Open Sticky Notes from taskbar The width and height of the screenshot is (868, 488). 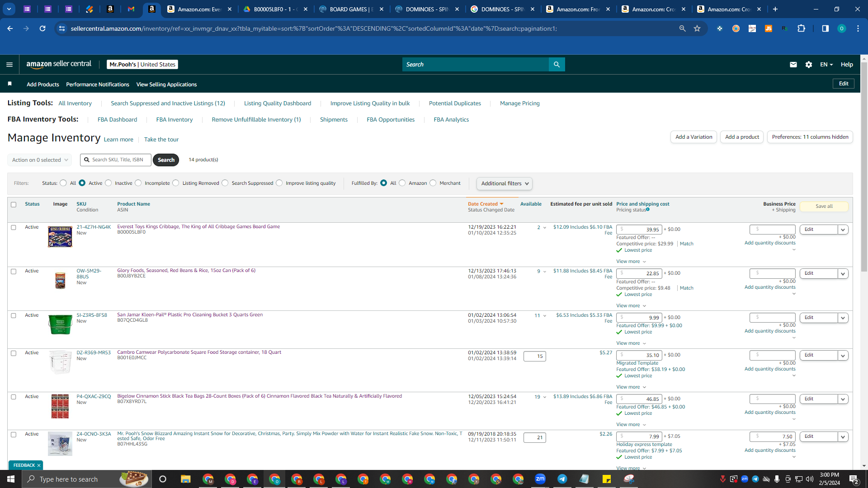click(x=606, y=479)
